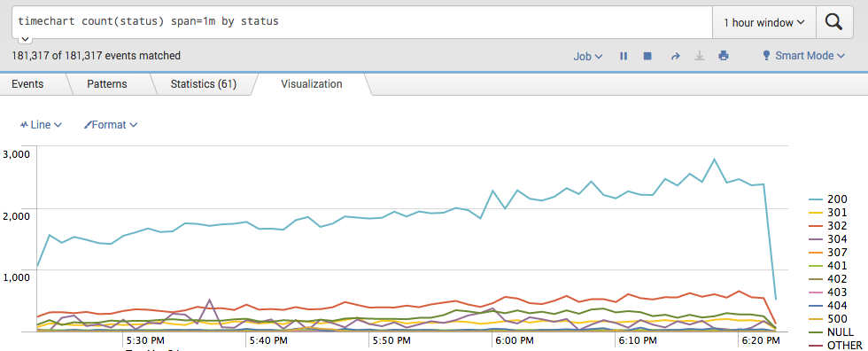Expand the search bar chevron

25,39
